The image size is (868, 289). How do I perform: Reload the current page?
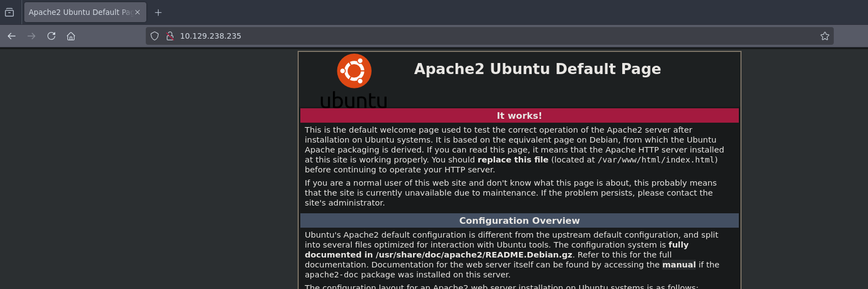click(x=51, y=36)
